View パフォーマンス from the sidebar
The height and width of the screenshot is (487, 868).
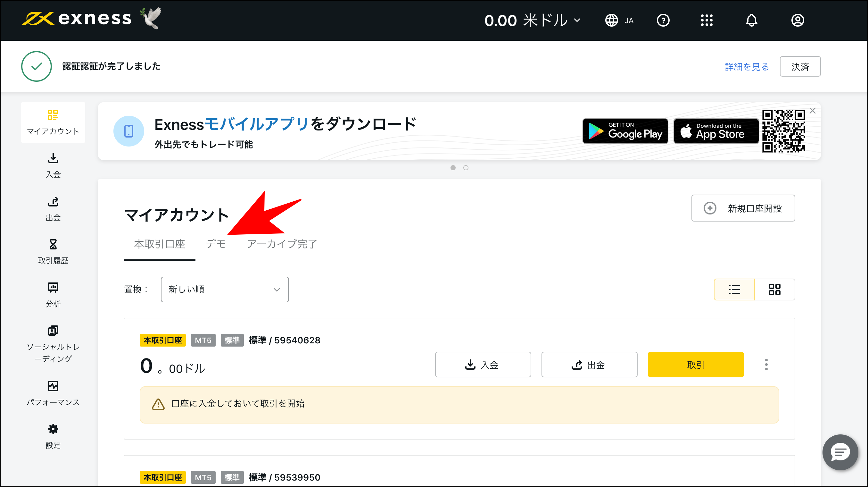point(53,393)
